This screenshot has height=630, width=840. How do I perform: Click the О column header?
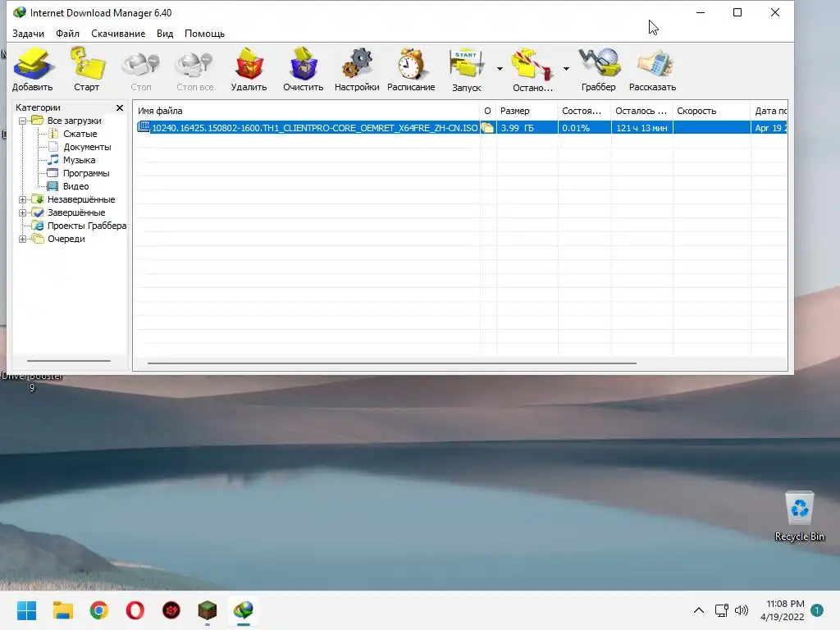(488, 111)
